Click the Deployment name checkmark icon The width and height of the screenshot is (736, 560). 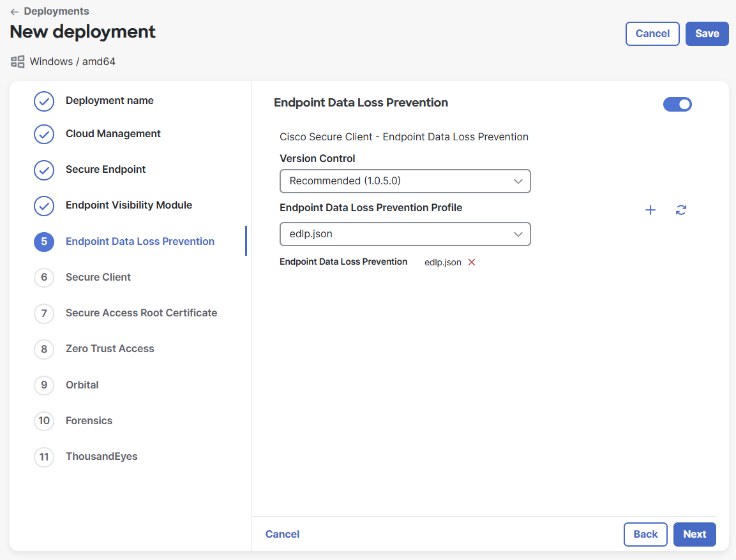pyautogui.click(x=44, y=101)
